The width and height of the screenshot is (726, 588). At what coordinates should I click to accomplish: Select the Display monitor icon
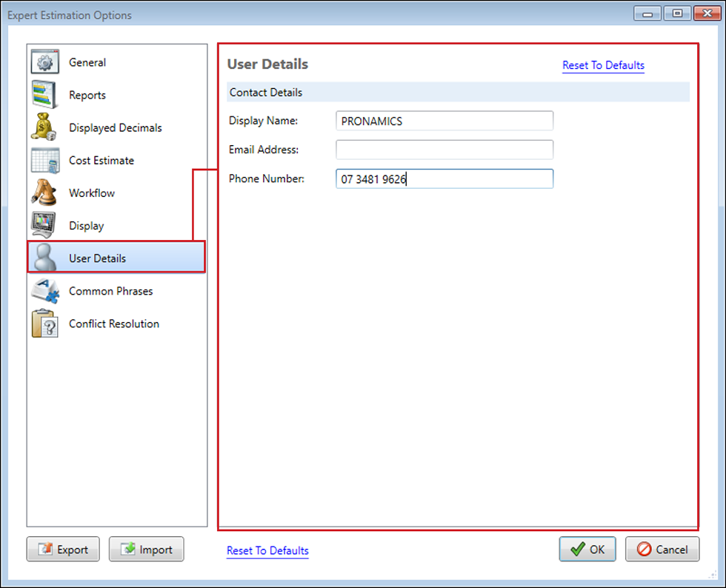(x=44, y=226)
